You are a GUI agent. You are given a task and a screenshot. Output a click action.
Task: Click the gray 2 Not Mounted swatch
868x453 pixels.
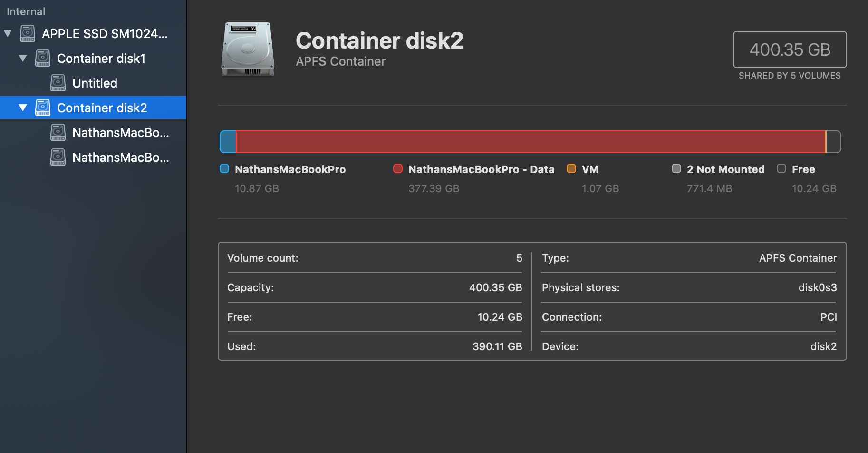(x=676, y=169)
